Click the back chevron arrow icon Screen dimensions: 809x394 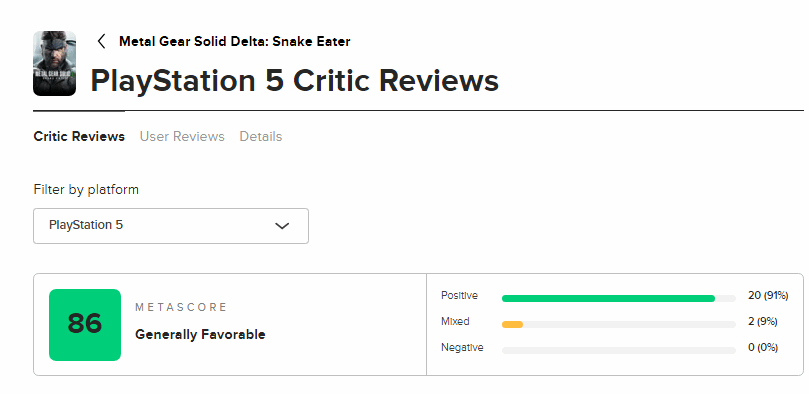pos(102,41)
